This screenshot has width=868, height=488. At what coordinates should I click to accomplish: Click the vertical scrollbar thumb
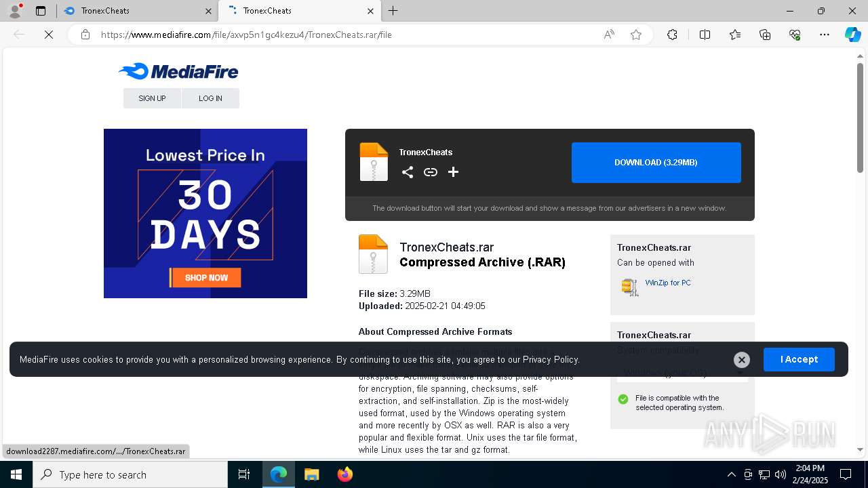[x=860, y=117]
